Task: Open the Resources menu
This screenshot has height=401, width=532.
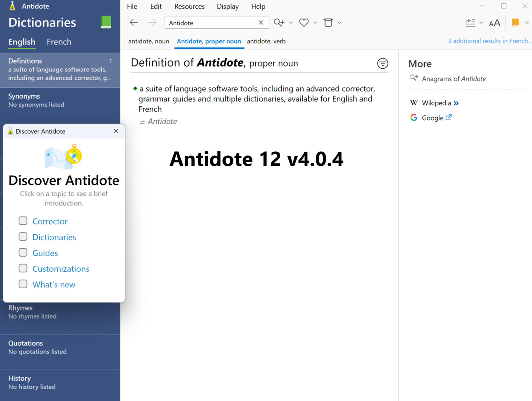Action: click(x=190, y=6)
